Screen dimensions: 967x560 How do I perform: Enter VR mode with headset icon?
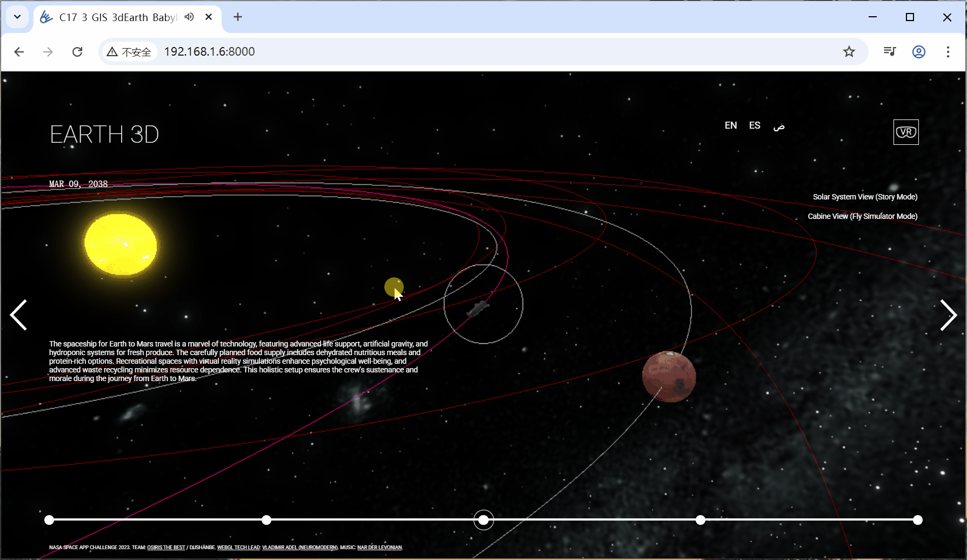click(906, 132)
